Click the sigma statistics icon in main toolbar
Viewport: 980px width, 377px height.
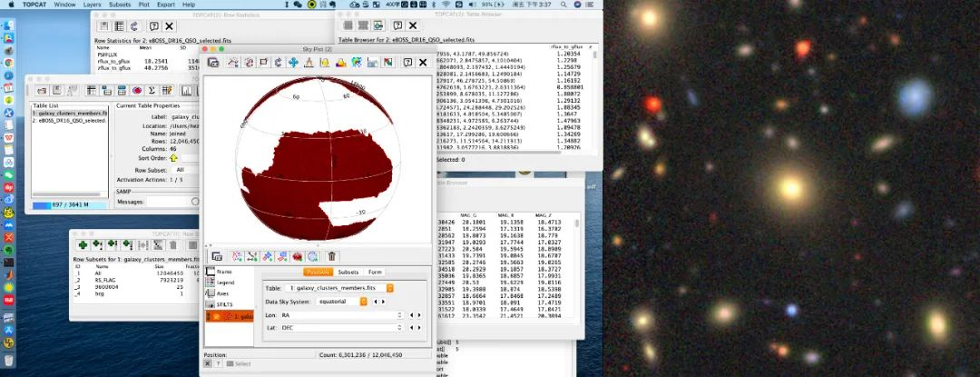[x=152, y=91]
